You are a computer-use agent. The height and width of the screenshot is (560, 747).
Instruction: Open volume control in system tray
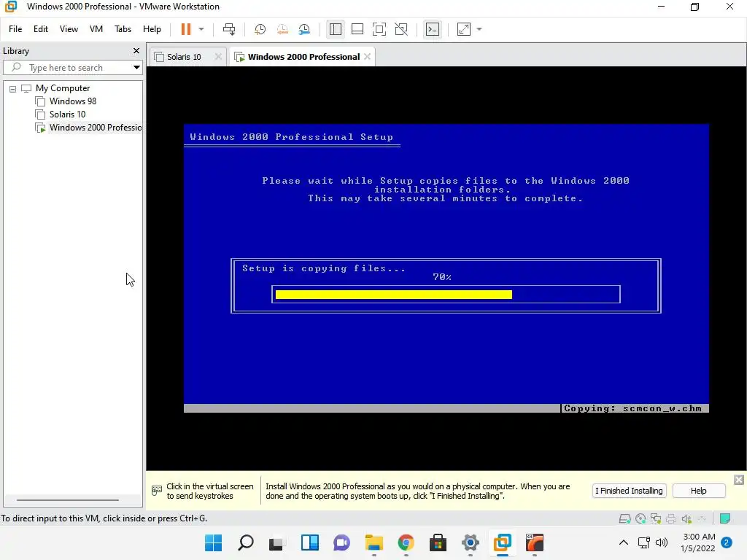661,542
